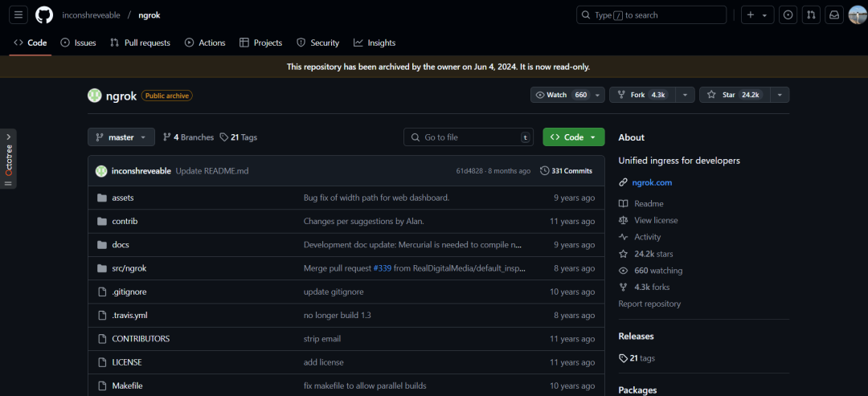Switch to the Insights tab
The width and height of the screenshot is (868, 396).
pyautogui.click(x=375, y=43)
